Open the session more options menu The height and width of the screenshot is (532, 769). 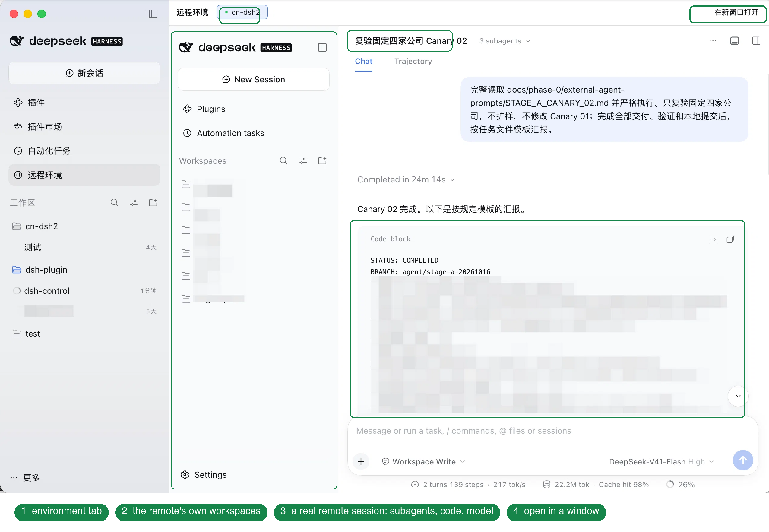coord(712,41)
